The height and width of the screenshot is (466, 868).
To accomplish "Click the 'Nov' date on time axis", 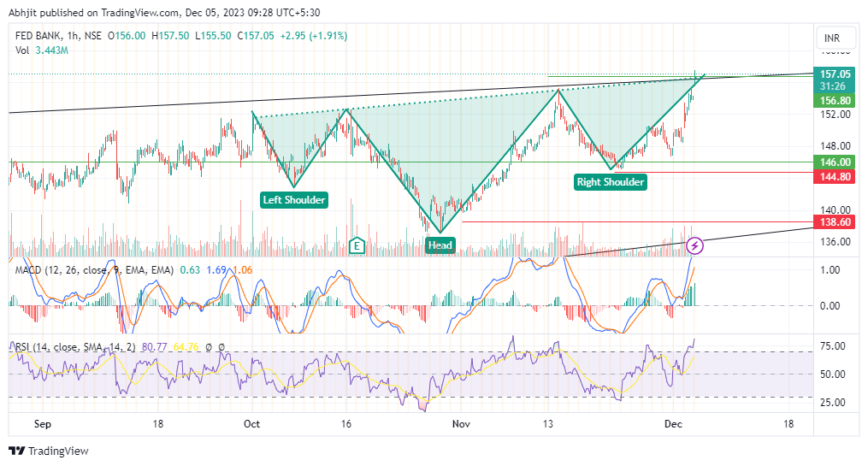I will [x=461, y=424].
